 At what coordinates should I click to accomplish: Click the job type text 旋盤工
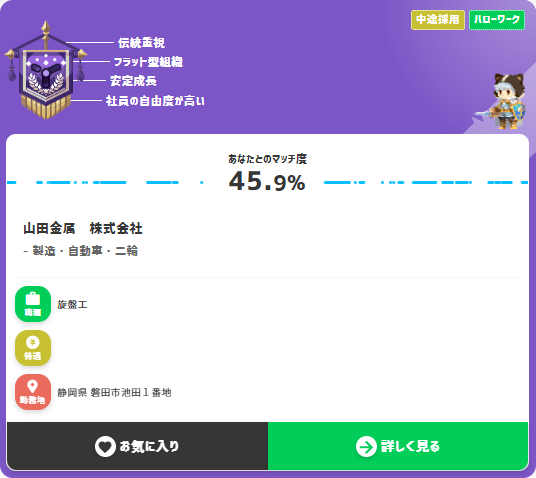[72, 304]
